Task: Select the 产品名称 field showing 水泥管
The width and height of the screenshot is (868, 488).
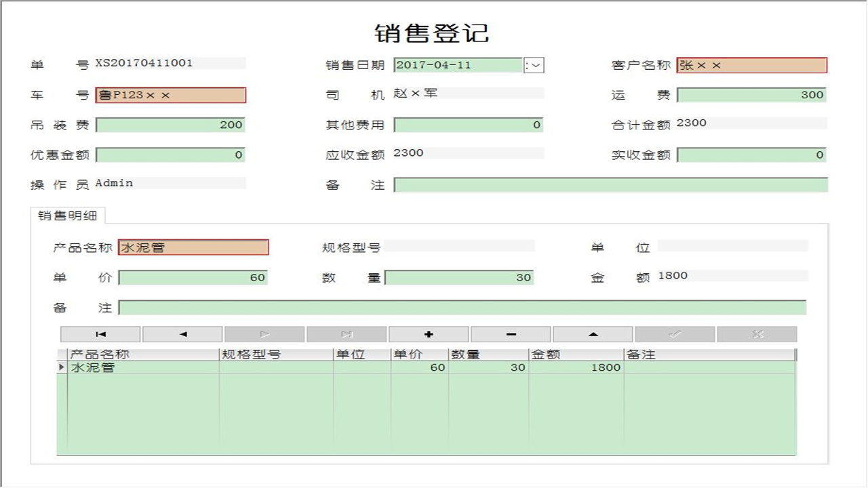Action: pyautogui.click(x=194, y=247)
